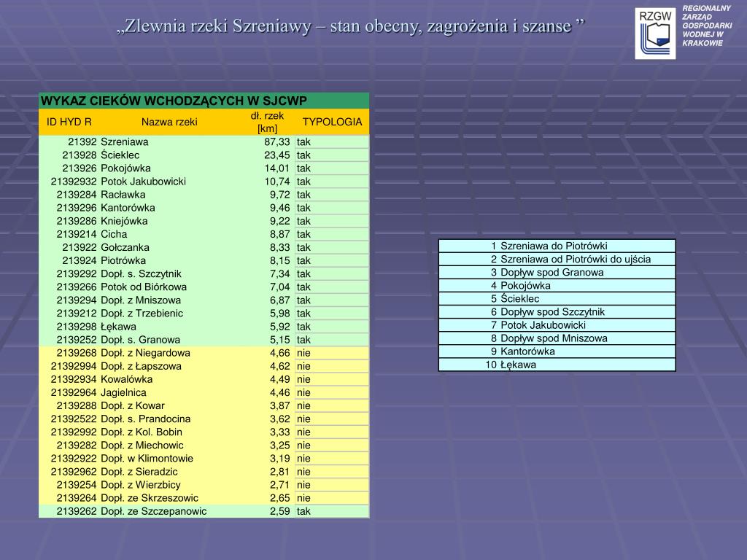Select row 3 Dopływ spod Granowa

[x=557, y=273]
